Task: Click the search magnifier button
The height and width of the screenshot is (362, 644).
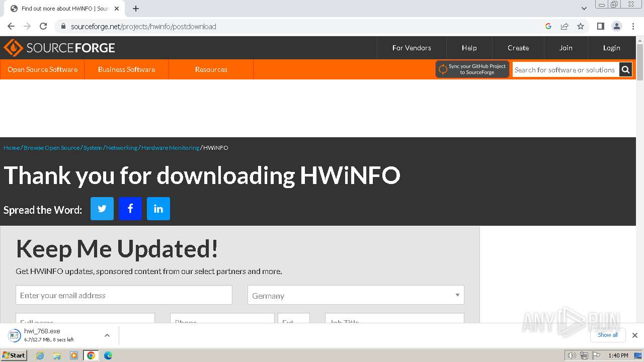Action: (x=625, y=70)
